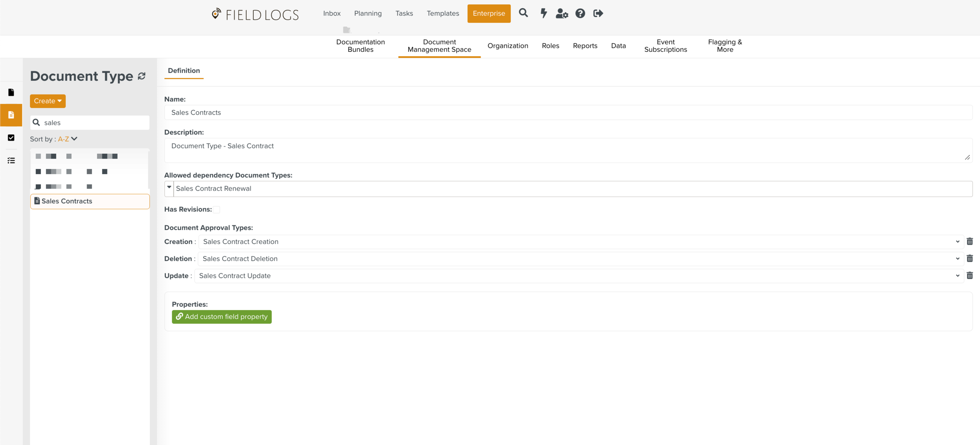Expand allowed dependency Document Types arrow
The width and height of the screenshot is (980, 445).
point(169,188)
